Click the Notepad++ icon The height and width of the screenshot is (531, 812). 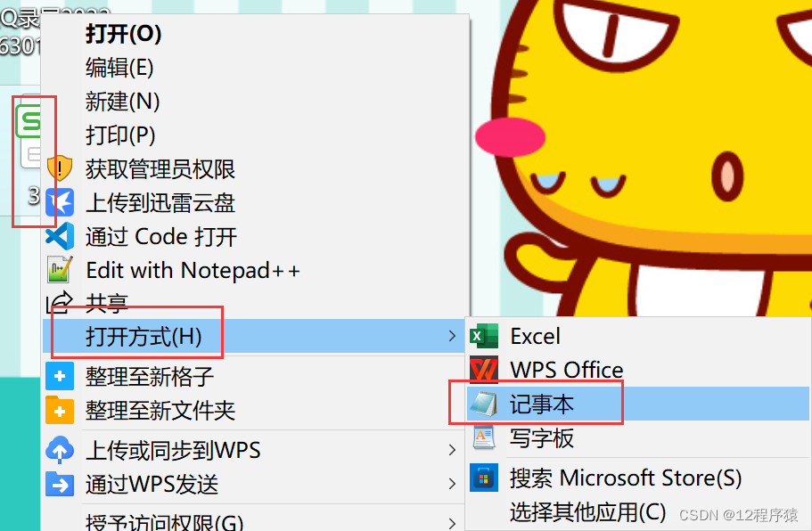click(x=60, y=270)
